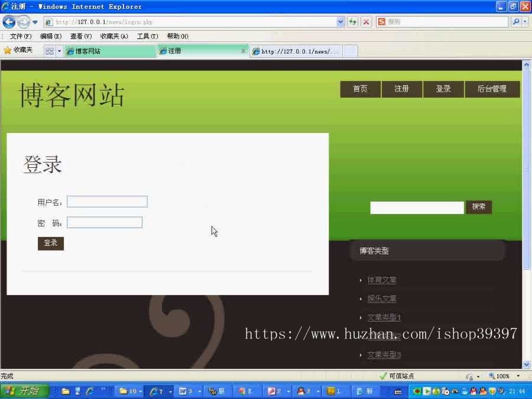
Task: Open the 文章类型3 category link
Action: 384,355
